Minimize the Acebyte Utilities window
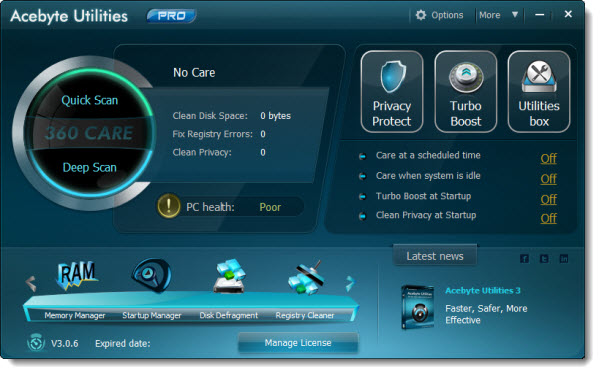 (x=540, y=15)
